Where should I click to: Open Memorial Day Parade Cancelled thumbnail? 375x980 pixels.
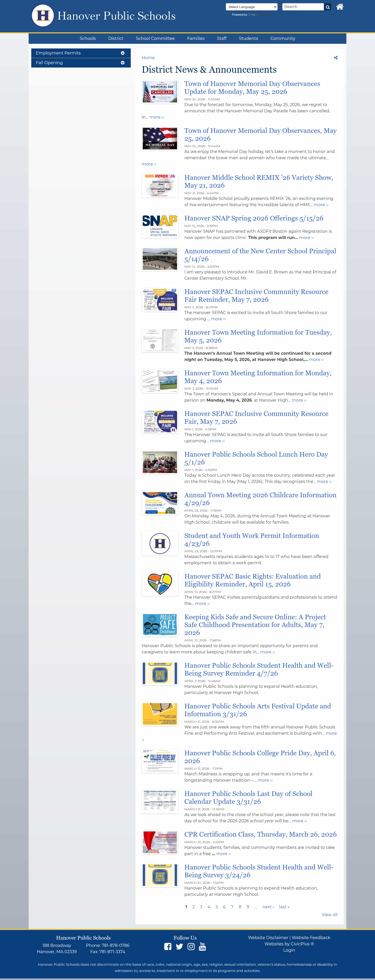point(160,92)
